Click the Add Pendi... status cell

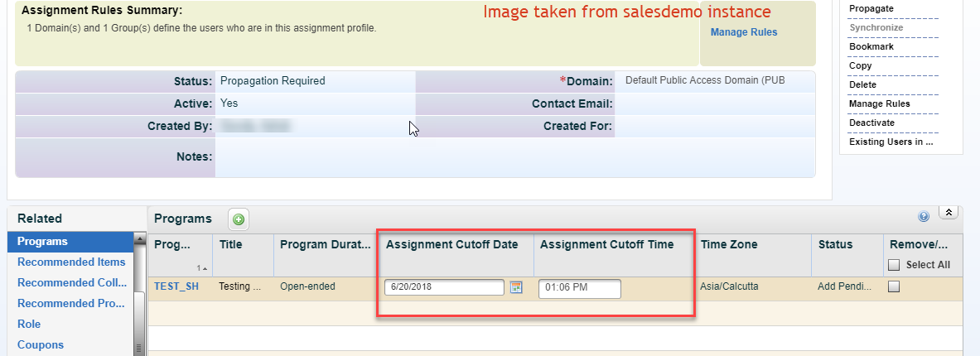(844, 286)
